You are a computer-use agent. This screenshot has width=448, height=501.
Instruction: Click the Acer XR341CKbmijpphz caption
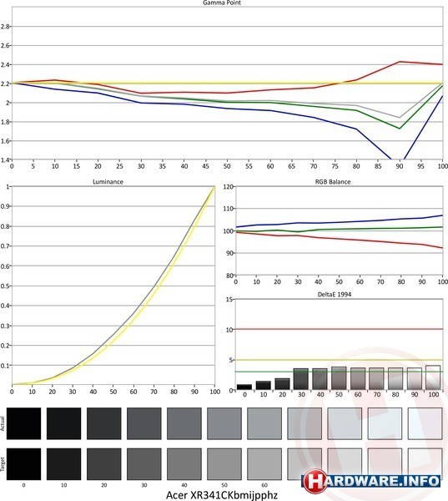pos(222,495)
